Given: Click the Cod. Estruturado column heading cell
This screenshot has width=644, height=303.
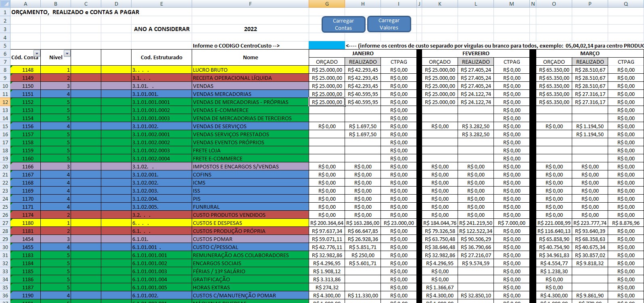Looking at the screenshot, I should coord(161,57).
